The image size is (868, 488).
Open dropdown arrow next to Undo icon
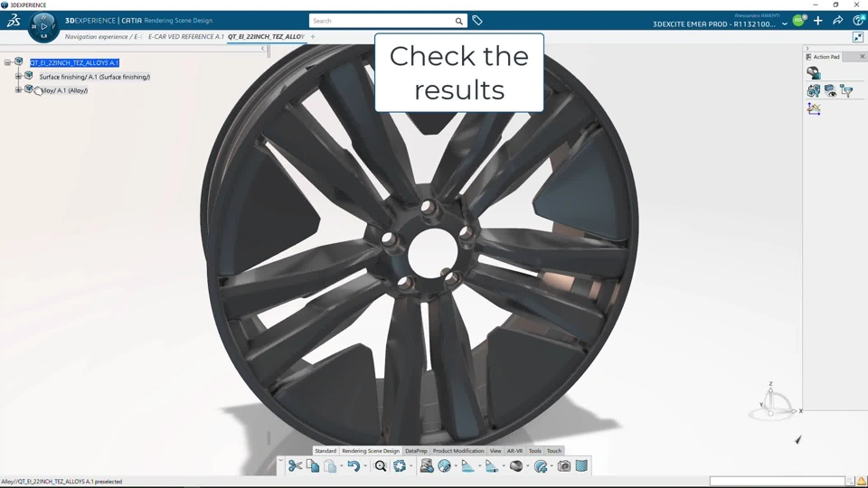pyautogui.click(x=365, y=466)
